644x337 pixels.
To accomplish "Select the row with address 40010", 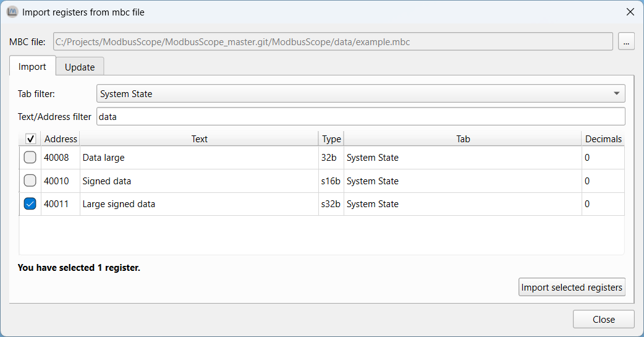I will (x=321, y=181).
